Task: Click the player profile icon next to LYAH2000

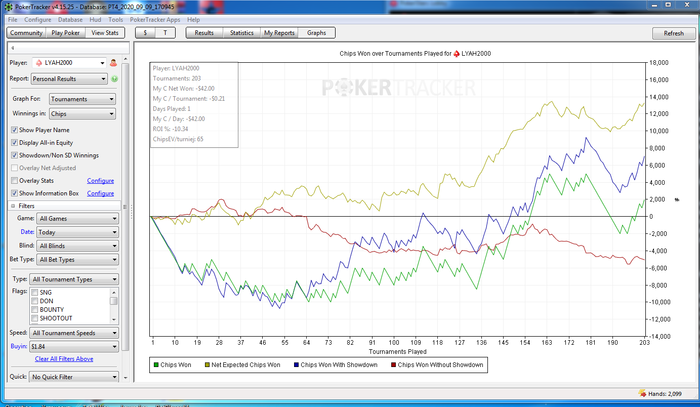Action: 113,63
